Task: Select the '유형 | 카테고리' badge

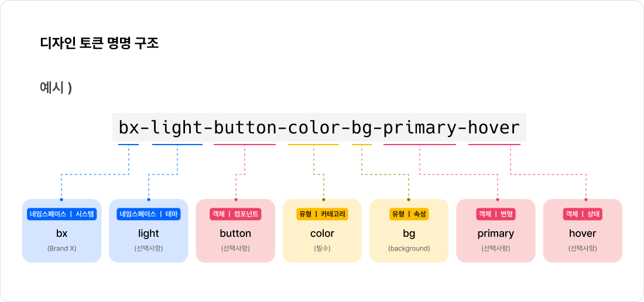Action: [322, 214]
